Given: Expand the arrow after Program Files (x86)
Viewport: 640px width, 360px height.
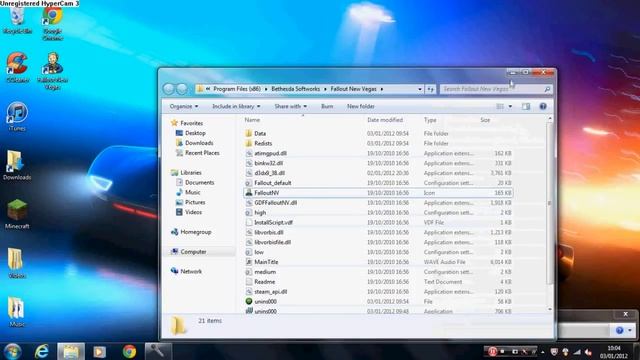Looking at the screenshot, I should [266, 89].
